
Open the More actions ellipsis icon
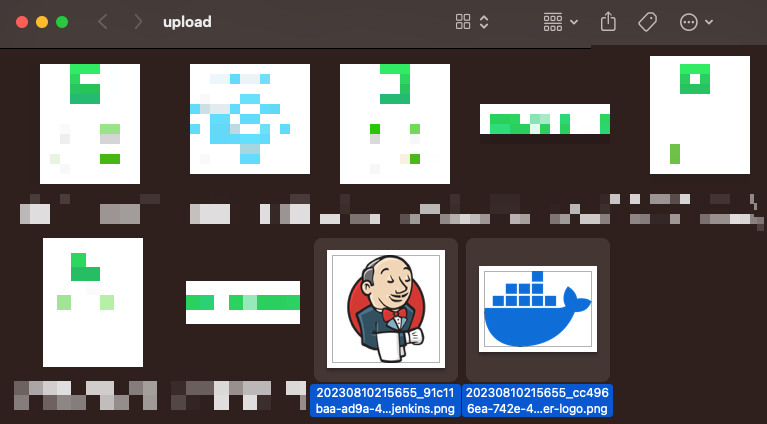pos(689,22)
